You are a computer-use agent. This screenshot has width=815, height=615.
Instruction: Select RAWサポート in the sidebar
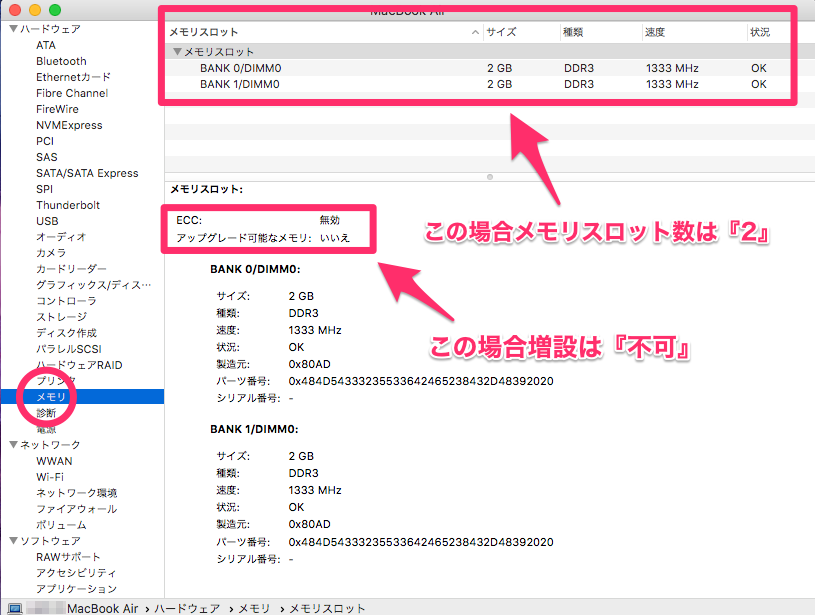(x=68, y=557)
